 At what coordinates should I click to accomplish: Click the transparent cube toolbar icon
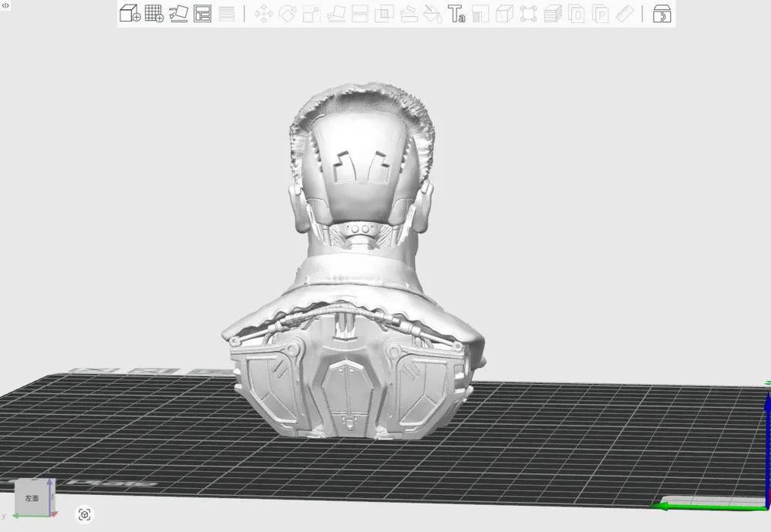[504, 14]
